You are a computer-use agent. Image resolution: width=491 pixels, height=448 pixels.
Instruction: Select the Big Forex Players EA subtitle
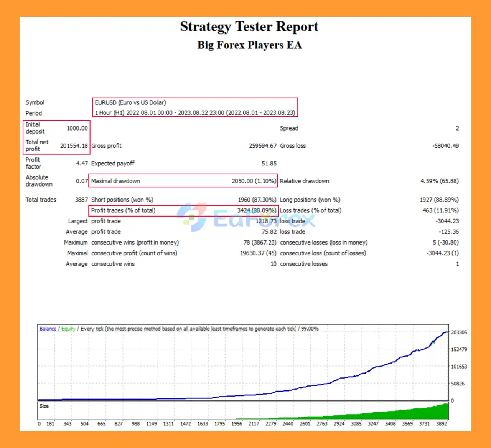(249, 45)
